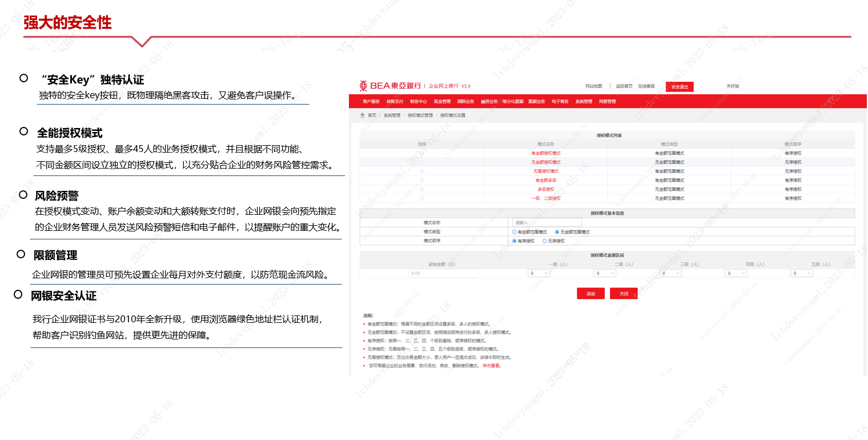Click the 模式名称 text input field
The image size is (868, 440).
coord(546,222)
